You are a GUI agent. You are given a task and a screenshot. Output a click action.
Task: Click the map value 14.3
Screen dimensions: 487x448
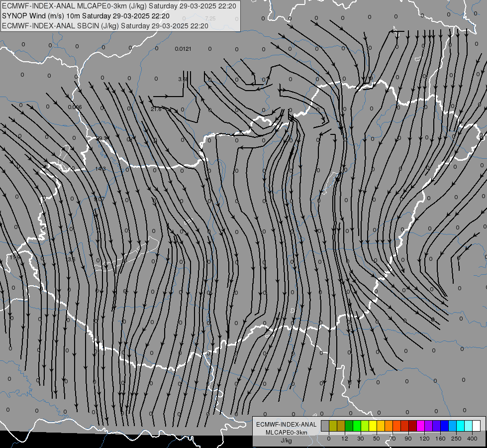(x=100, y=169)
